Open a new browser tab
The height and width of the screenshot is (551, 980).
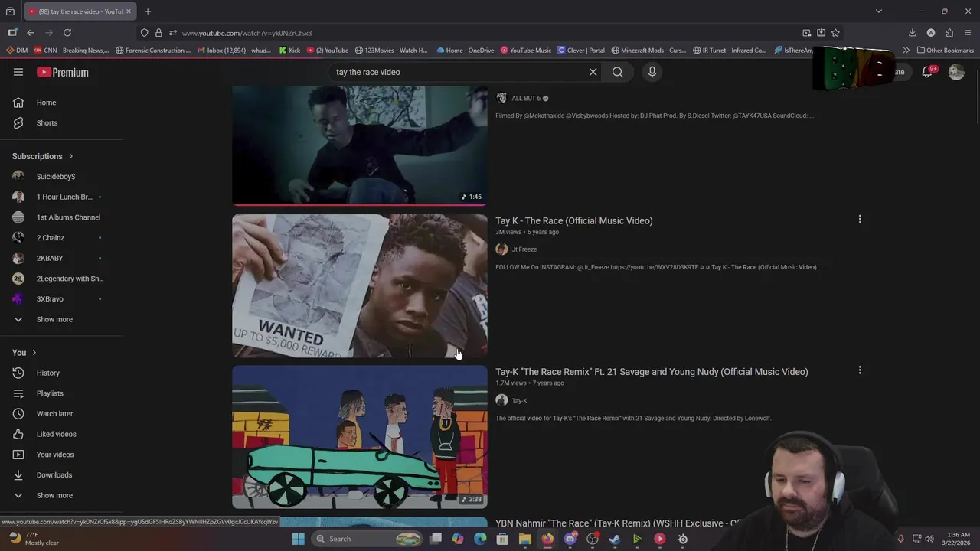(148, 11)
